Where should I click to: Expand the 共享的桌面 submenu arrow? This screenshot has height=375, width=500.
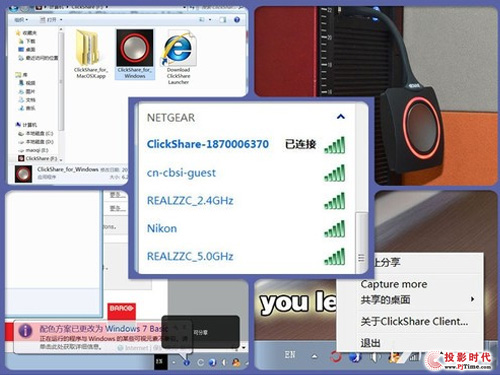(x=472, y=299)
